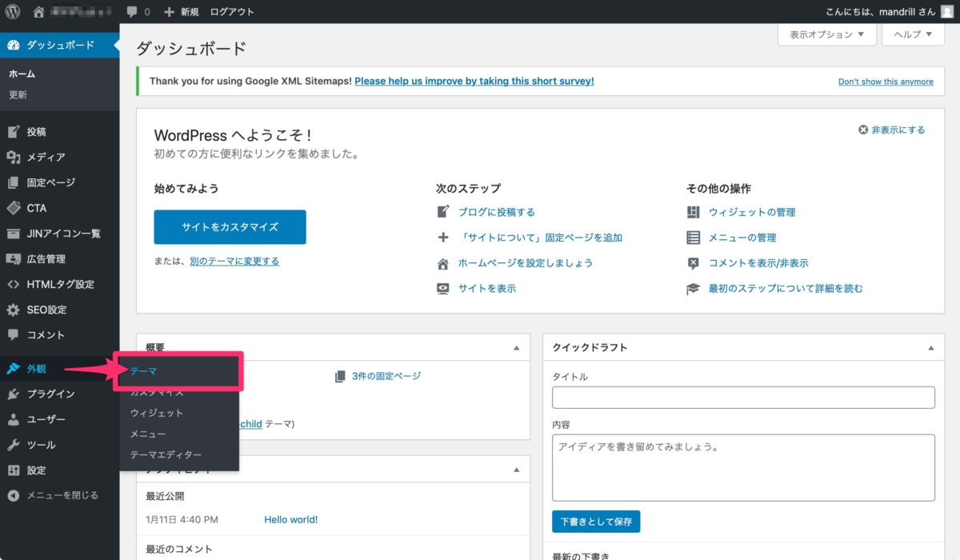The image size is (960, 560).
Task: Click the SEO設定 gear icon
Action: (x=14, y=310)
